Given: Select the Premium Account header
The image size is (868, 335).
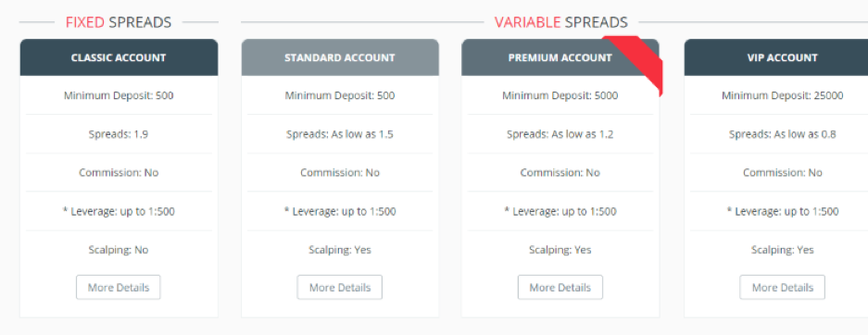Looking at the screenshot, I should pyautogui.click(x=560, y=57).
